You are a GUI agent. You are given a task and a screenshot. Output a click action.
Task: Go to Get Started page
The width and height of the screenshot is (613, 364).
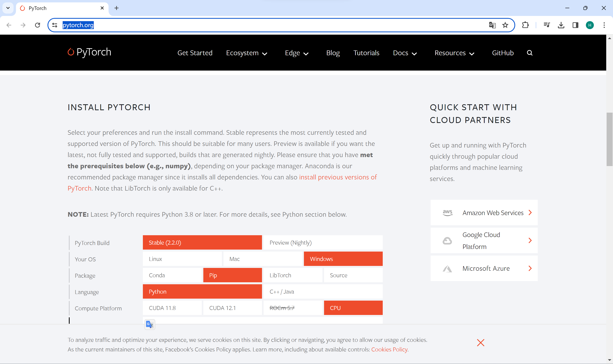pyautogui.click(x=195, y=53)
